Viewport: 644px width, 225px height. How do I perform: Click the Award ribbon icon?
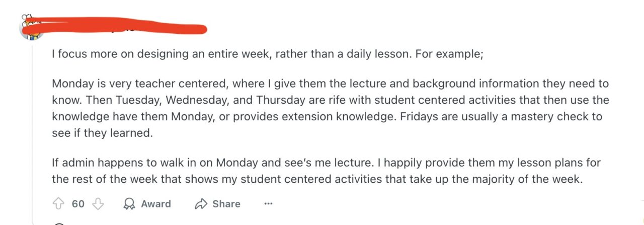point(129,204)
